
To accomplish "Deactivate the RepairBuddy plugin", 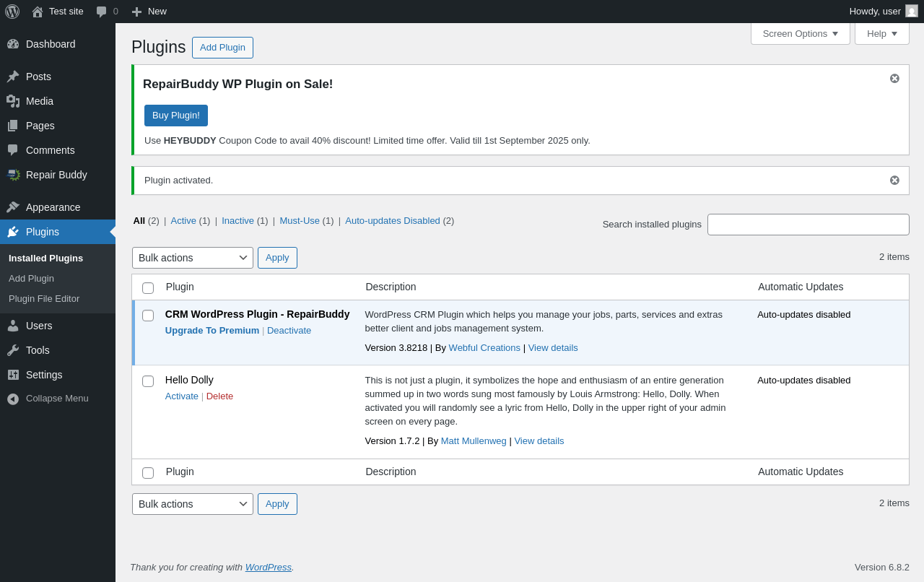I will point(289,330).
